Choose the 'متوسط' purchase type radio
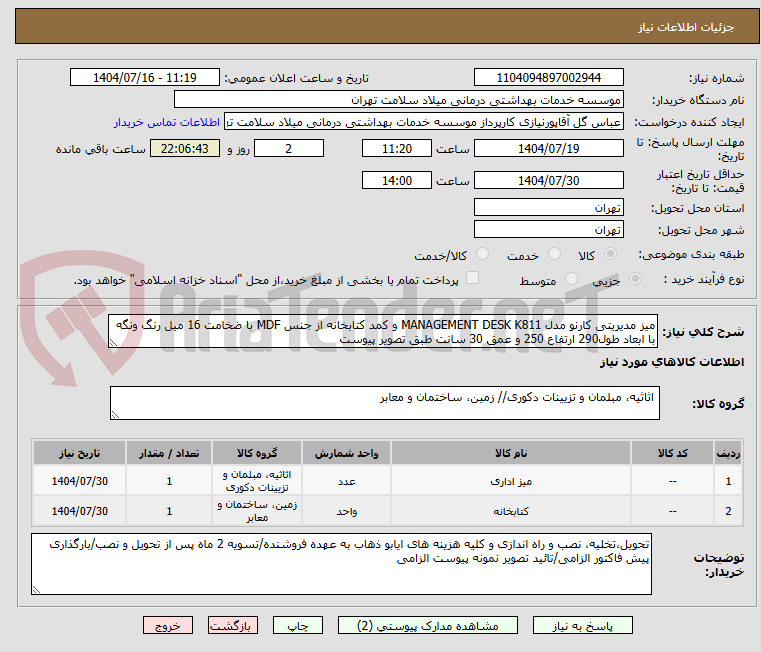Screen dimensions: 761x652 pyautogui.click(x=572, y=281)
